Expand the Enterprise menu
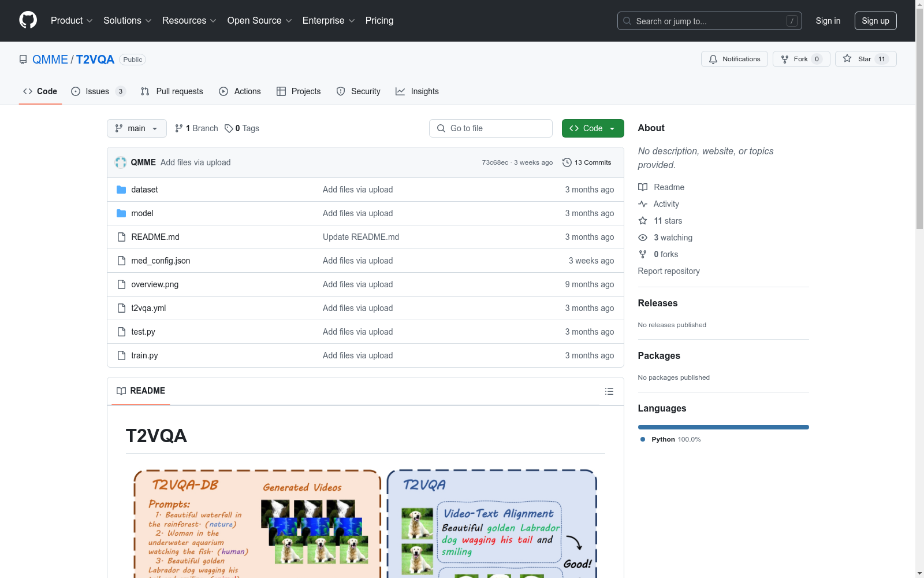The width and height of the screenshot is (924, 578). [x=329, y=20]
